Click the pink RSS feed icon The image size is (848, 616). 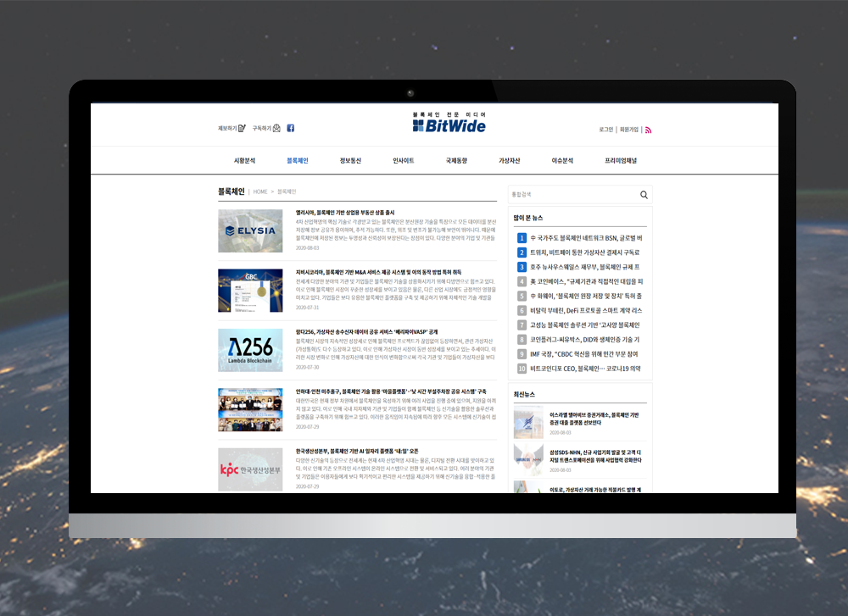(648, 130)
